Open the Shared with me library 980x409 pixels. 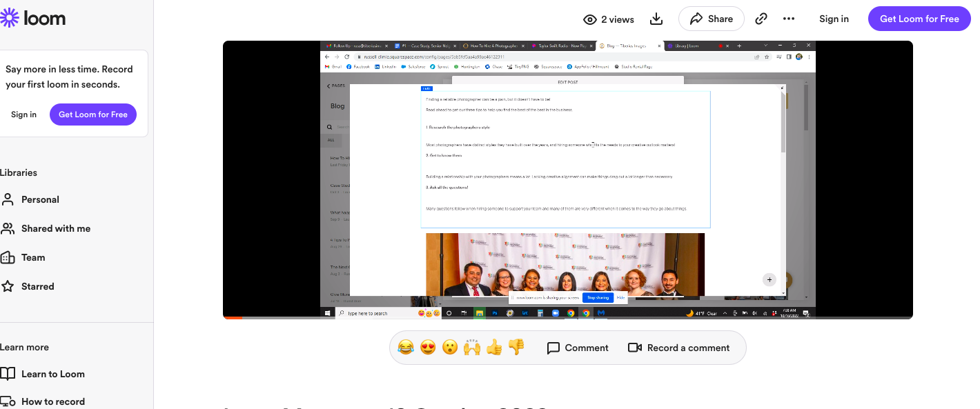coord(55,228)
